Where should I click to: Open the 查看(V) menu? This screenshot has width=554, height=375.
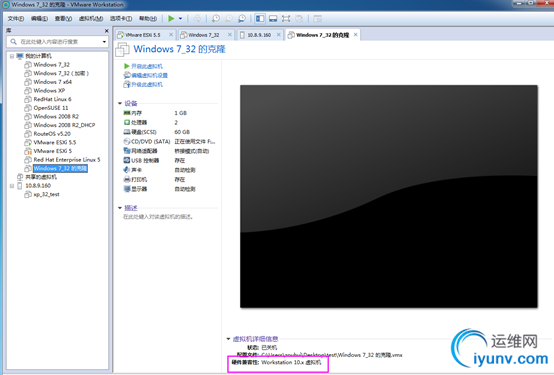(x=63, y=18)
